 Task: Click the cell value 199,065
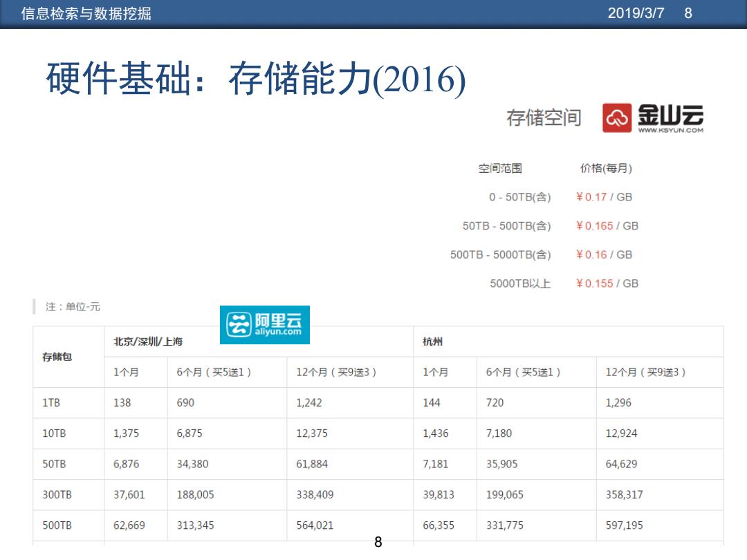[x=504, y=495]
